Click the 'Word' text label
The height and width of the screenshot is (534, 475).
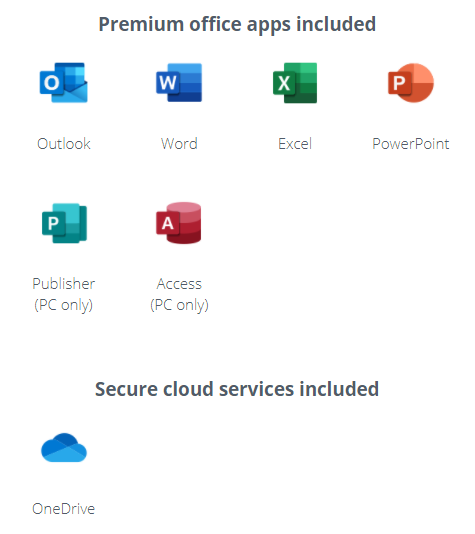[x=179, y=144]
